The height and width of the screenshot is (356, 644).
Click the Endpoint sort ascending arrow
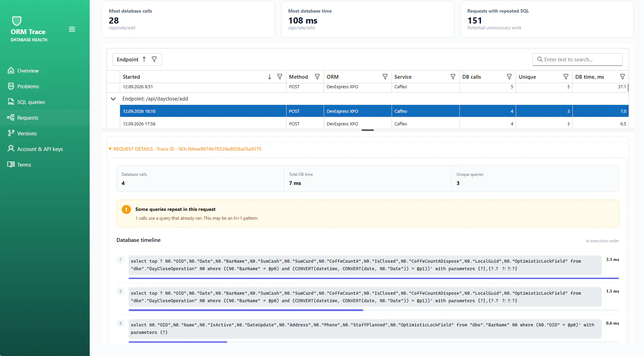144,59
